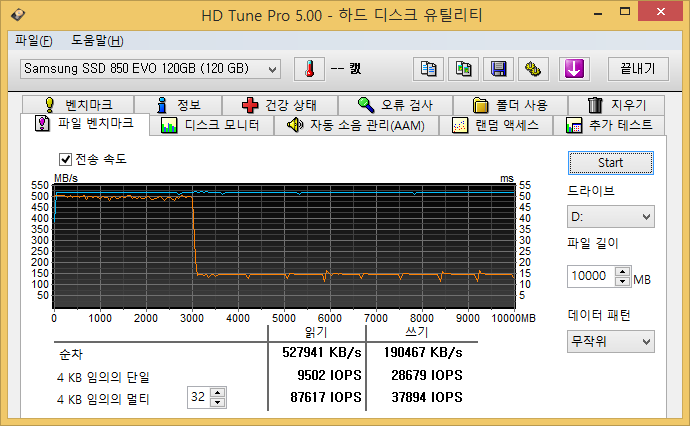Click the Start button
The width and height of the screenshot is (690, 426).
(610, 163)
